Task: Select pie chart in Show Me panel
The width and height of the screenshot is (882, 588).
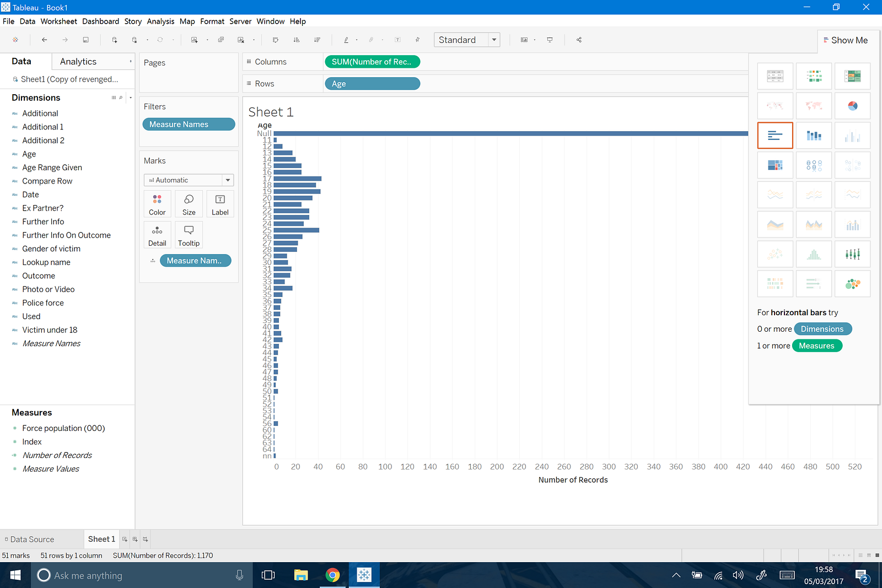Action: tap(852, 106)
